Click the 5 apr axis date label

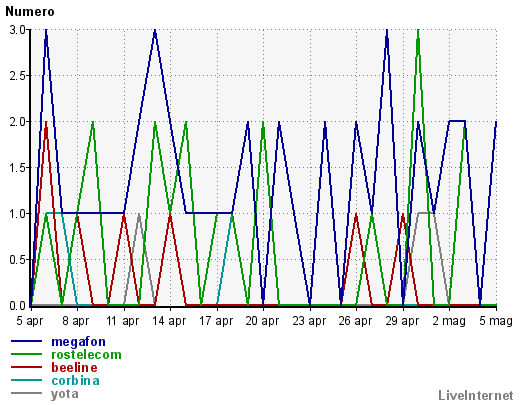30,321
